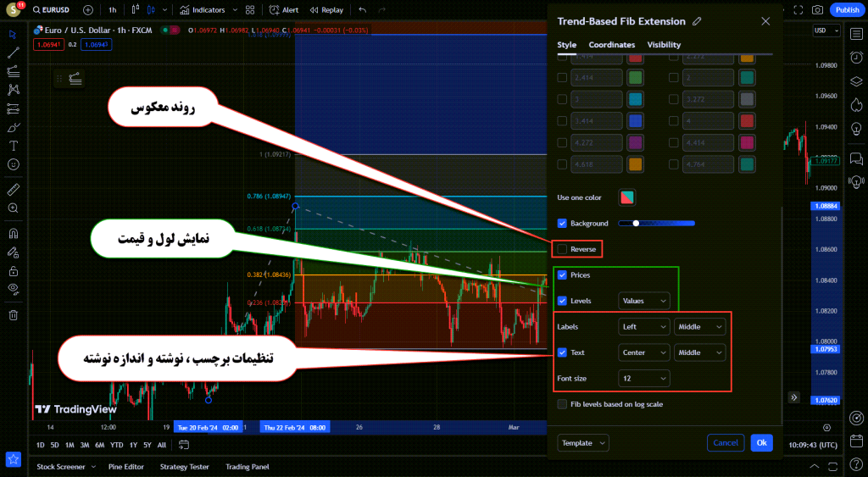Image resolution: width=868 pixels, height=477 pixels.
Task: Open the Labels Middle vertical dropdown
Action: tap(699, 327)
